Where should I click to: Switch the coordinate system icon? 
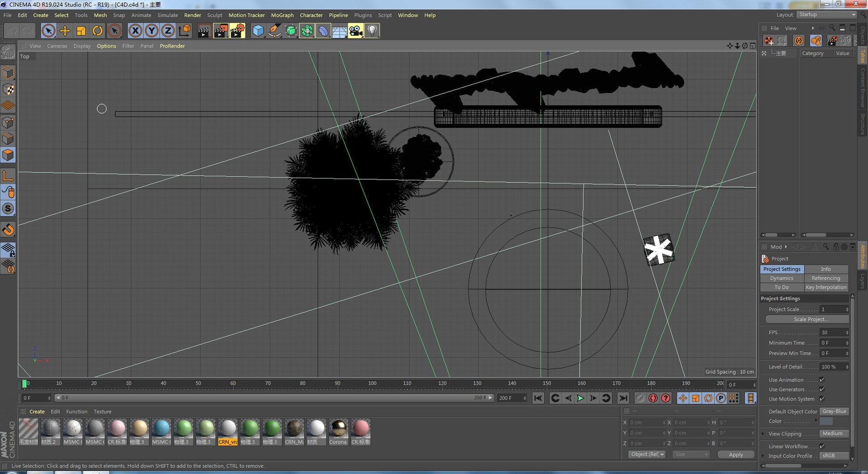(x=184, y=31)
